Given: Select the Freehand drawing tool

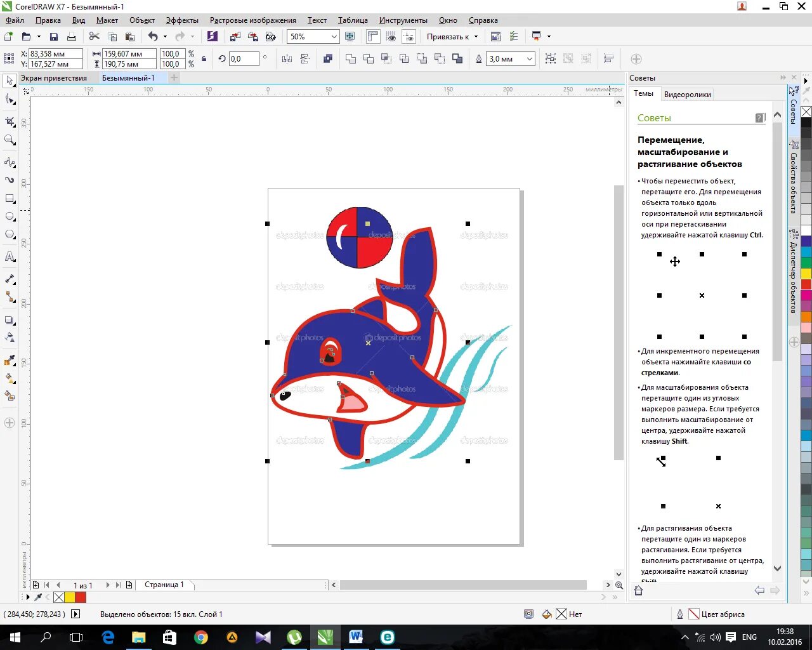Looking at the screenshot, I should tap(10, 162).
